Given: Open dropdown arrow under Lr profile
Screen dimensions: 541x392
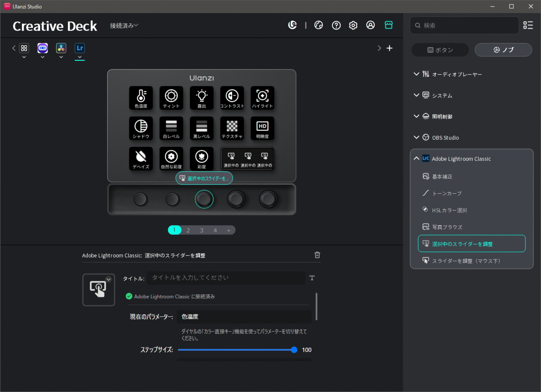Looking at the screenshot, I should tap(80, 57).
